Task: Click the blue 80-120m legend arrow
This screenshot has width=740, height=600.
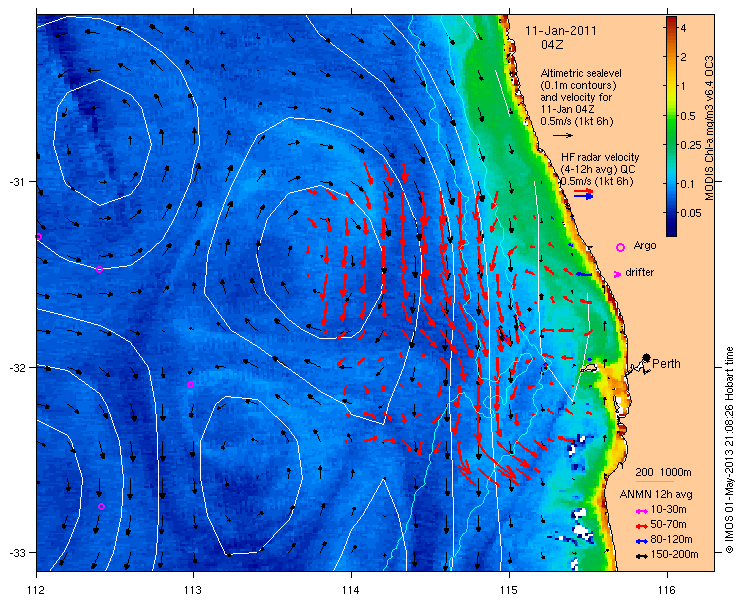Action: [641, 541]
